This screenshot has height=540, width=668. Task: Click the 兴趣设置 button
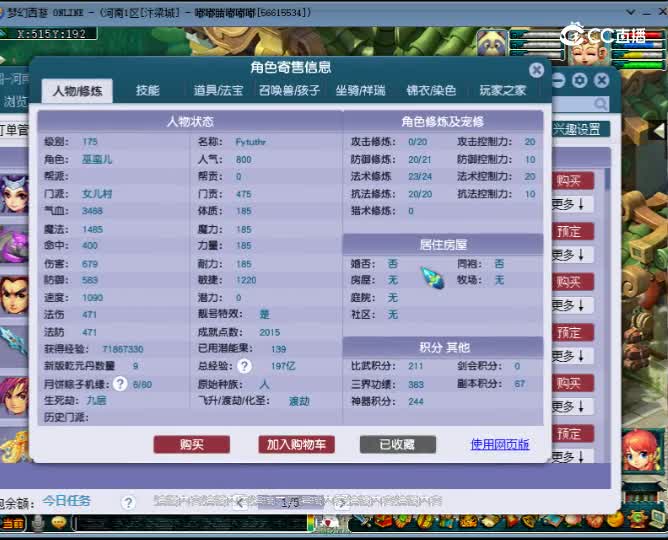(x=581, y=129)
